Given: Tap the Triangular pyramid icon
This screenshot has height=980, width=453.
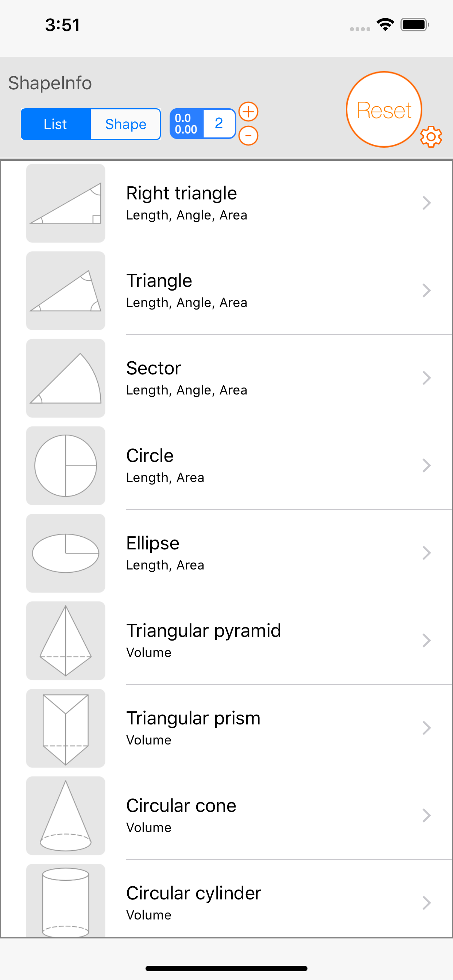Looking at the screenshot, I should click(x=66, y=641).
